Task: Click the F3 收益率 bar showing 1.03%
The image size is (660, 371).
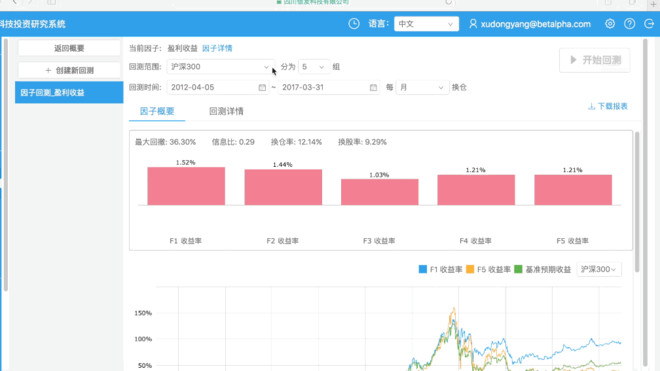Action: (x=380, y=192)
